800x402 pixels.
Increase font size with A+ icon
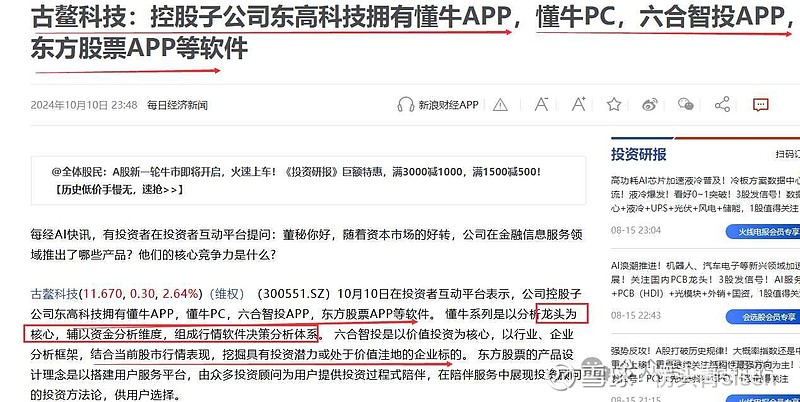pyautogui.click(x=579, y=104)
